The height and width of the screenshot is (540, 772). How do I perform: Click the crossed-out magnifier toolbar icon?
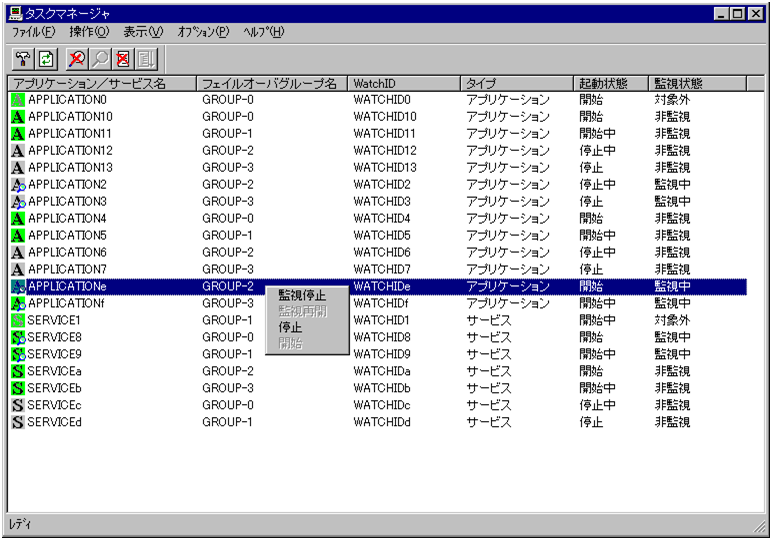(x=78, y=59)
